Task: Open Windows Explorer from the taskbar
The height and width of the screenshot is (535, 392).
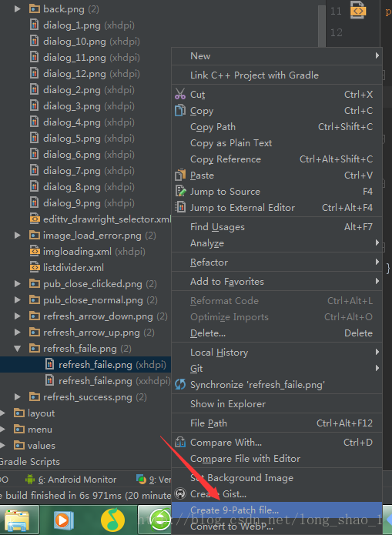Action: tap(17, 520)
